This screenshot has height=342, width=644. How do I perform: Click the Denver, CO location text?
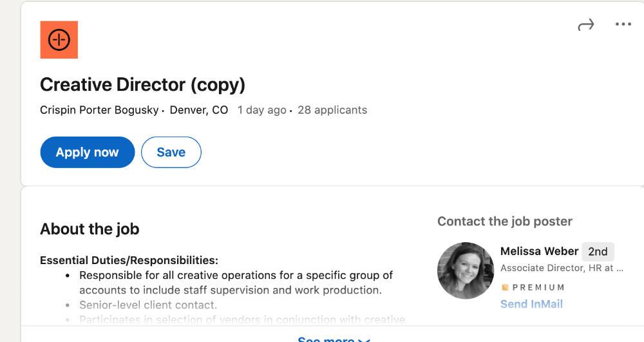pyautogui.click(x=199, y=110)
